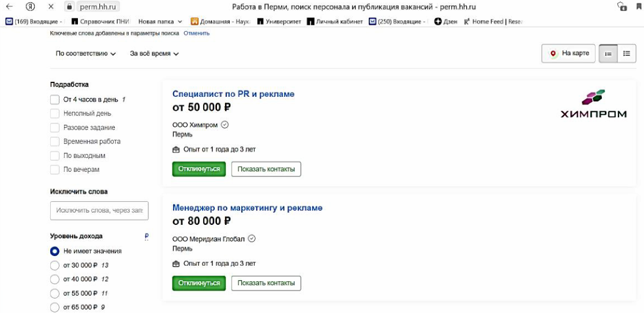This screenshot has height=313, width=644.
Task: Open Дзен bookmark in bookmarks bar
Action: coord(445,22)
